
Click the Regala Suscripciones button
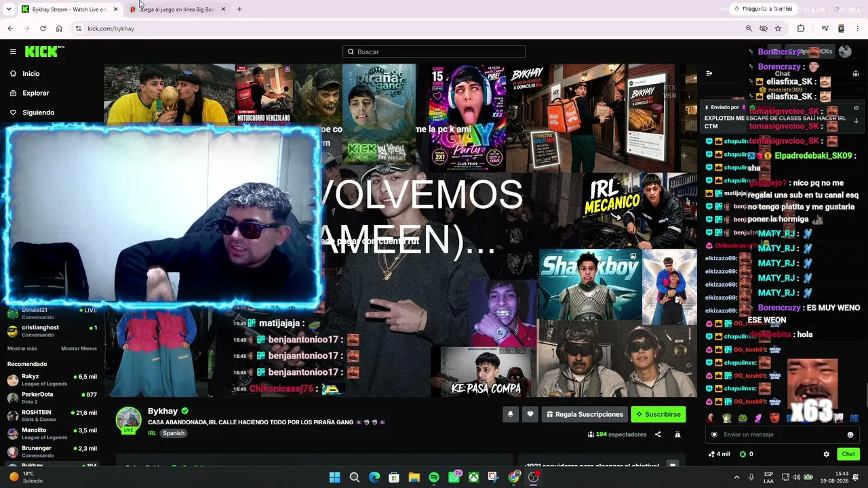coord(585,414)
